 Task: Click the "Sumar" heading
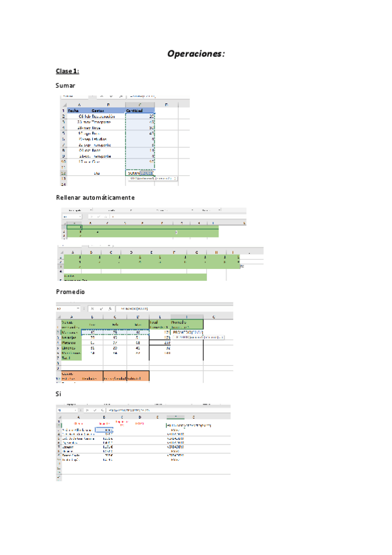tap(65, 86)
